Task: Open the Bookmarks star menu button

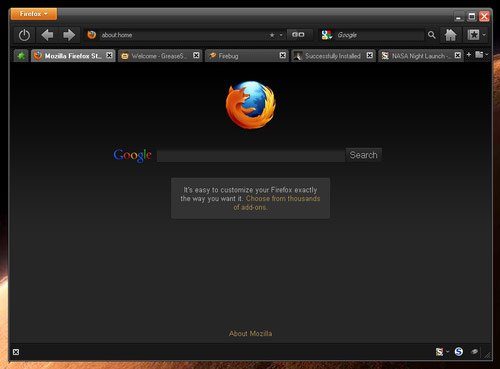Action: click(x=473, y=35)
